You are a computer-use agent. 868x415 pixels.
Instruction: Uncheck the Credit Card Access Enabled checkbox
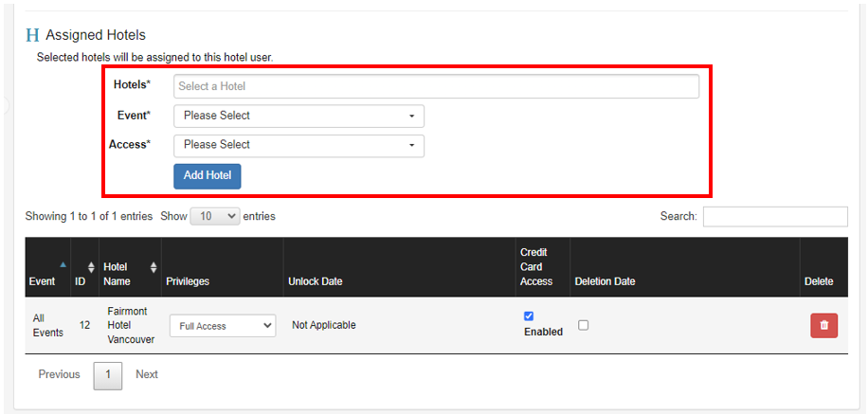coord(529,316)
